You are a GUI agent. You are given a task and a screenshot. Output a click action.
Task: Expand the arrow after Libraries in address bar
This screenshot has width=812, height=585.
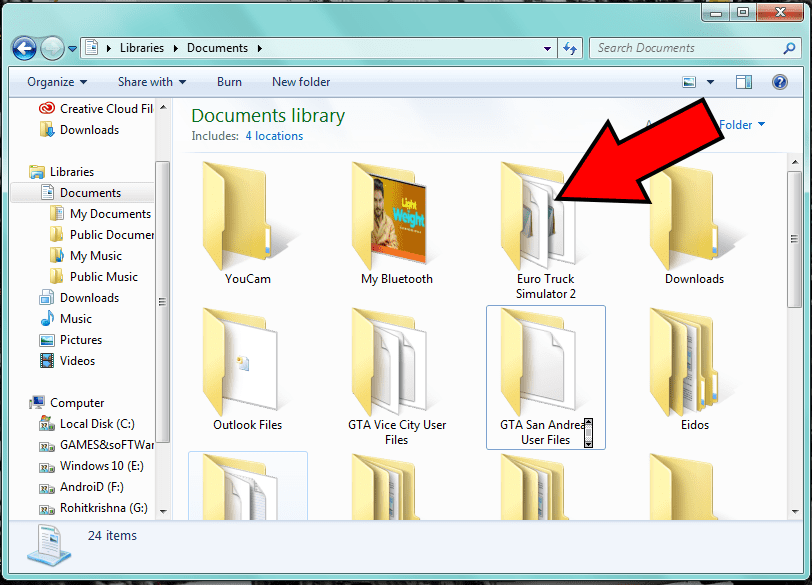tap(176, 49)
